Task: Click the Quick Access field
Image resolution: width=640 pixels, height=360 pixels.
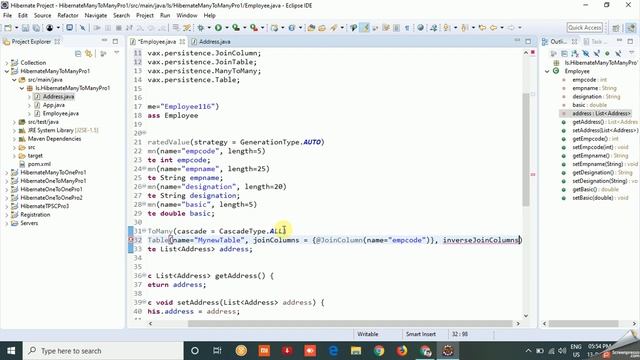Action: pyautogui.click(x=584, y=28)
